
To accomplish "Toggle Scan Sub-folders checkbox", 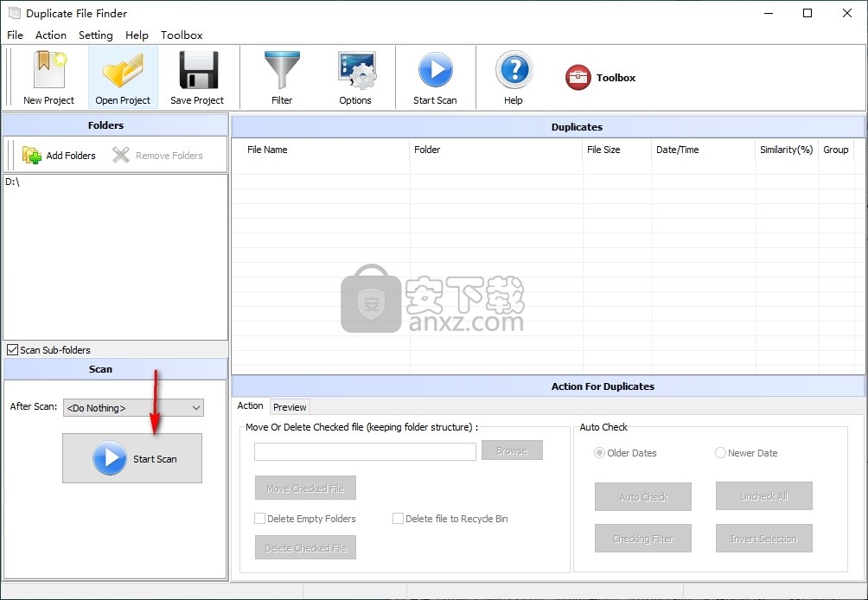I will point(12,350).
